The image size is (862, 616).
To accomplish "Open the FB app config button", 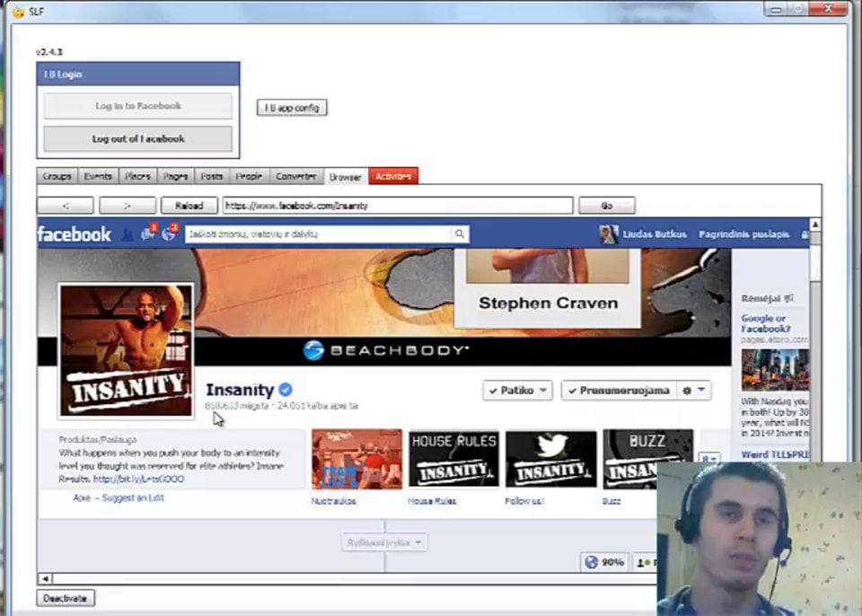I will point(292,108).
